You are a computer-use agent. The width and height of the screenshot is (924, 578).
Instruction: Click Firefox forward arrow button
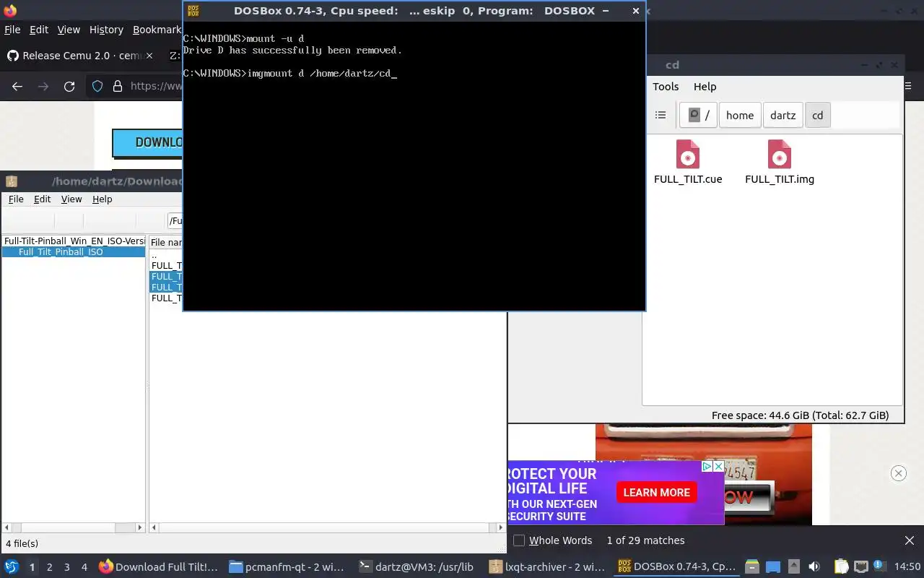[43, 87]
